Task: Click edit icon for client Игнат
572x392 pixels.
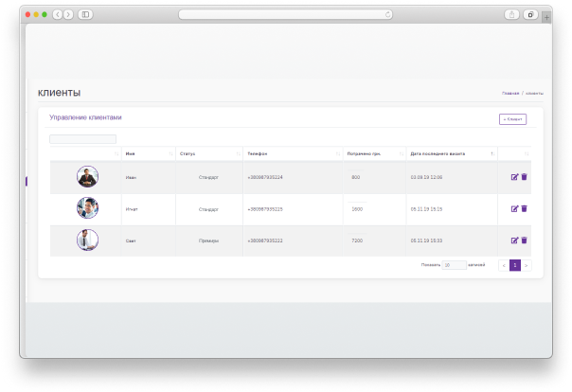Action: click(x=514, y=208)
